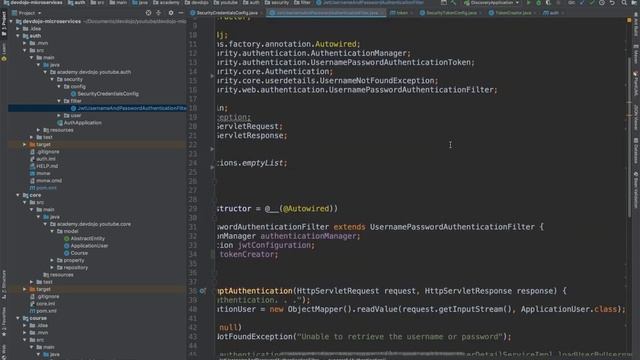The image size is (640, 360).
Task: Expand the property package in core
Action: pyautogui.click(x=52, y=260)
